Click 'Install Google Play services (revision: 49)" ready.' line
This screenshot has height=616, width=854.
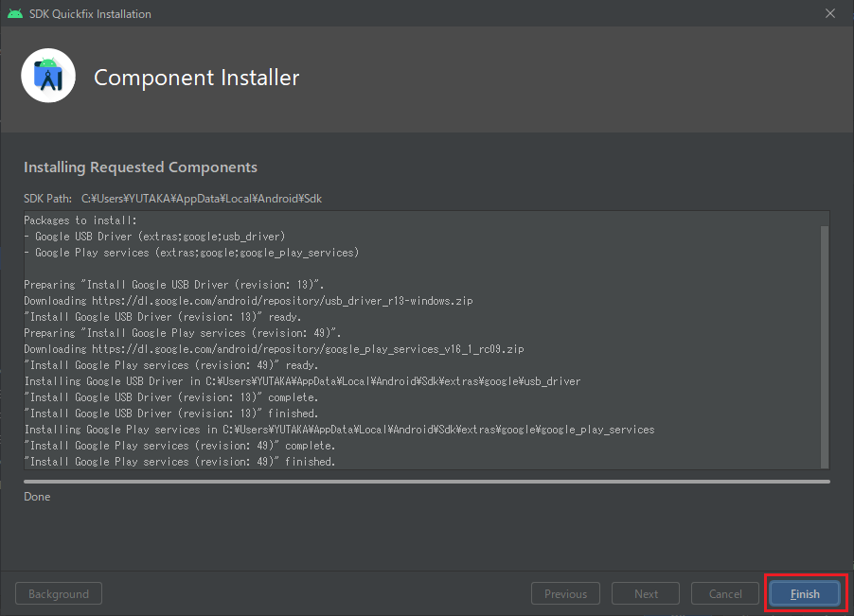(x=171, y=365)
